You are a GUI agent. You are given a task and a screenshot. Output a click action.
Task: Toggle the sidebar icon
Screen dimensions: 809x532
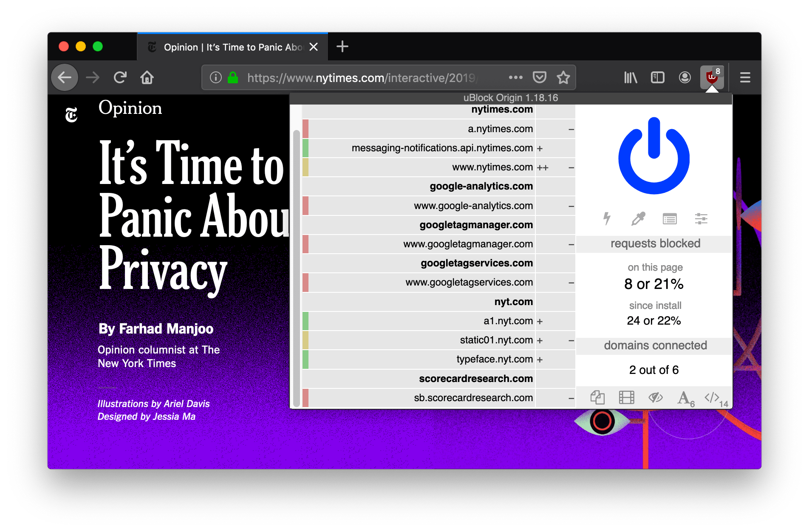coord(657,77)
